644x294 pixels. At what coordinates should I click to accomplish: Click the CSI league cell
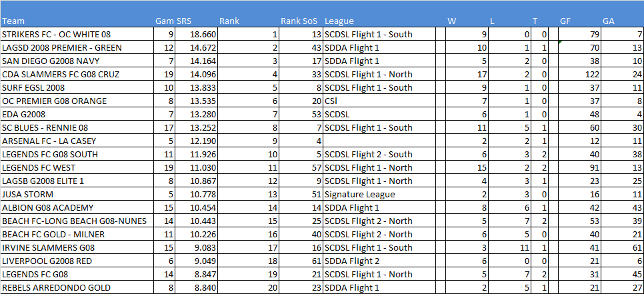click(x=331, y=101)
